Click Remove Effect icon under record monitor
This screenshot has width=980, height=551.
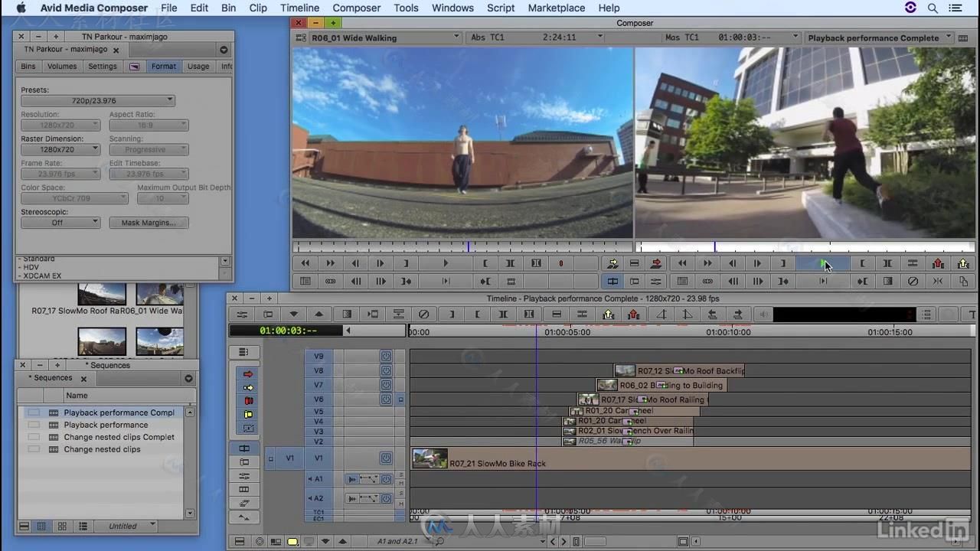pyautogui.click(x=913, y=281)
